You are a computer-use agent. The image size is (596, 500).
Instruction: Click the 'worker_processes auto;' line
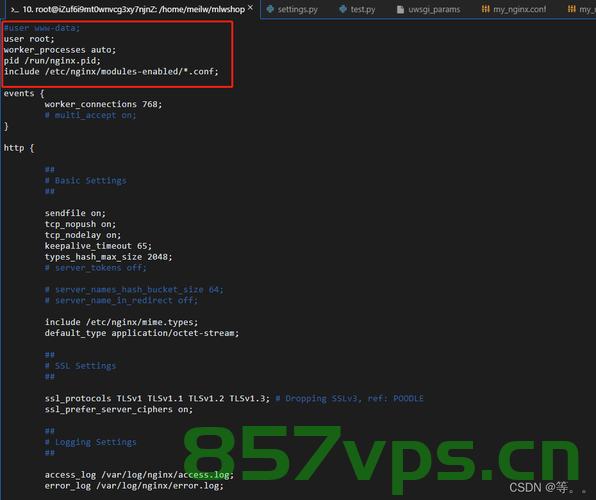pos(60,50)
